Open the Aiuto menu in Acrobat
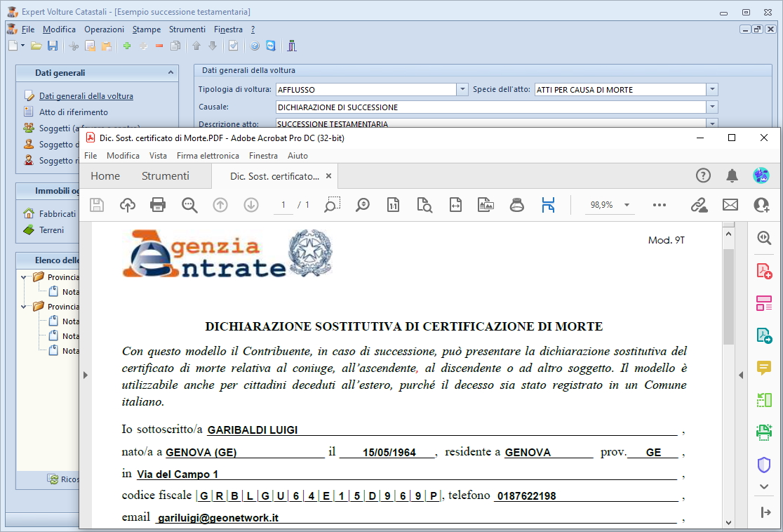The height and width of the screenshot is (532, 783). [x=297, y=156]
